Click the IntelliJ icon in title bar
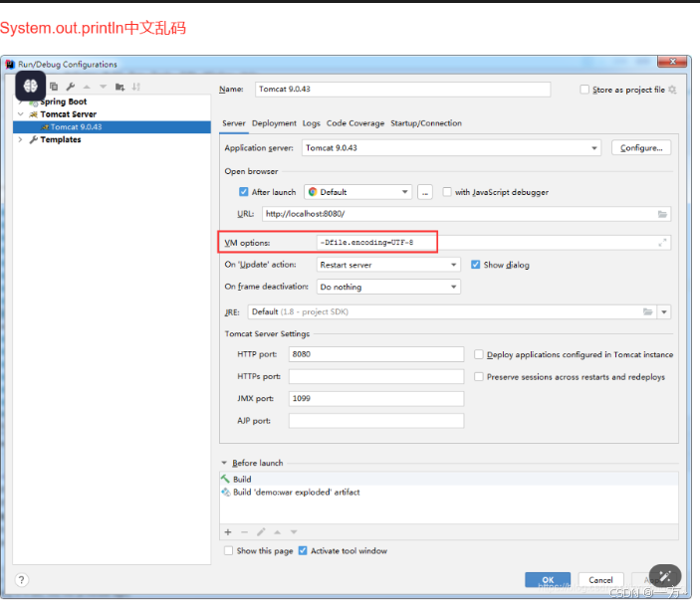The width and height of the screenshot is (700, 606). point(10,65)
